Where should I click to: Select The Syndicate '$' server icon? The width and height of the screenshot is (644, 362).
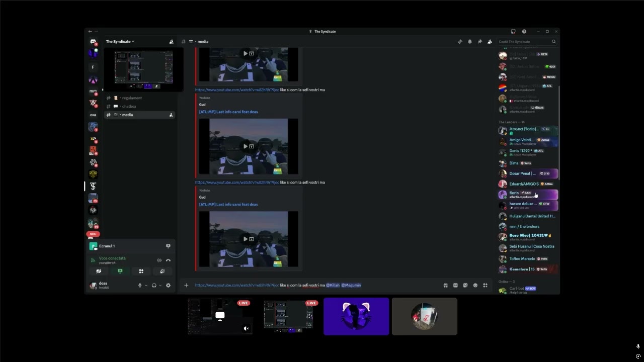click(x=93, y=186)
